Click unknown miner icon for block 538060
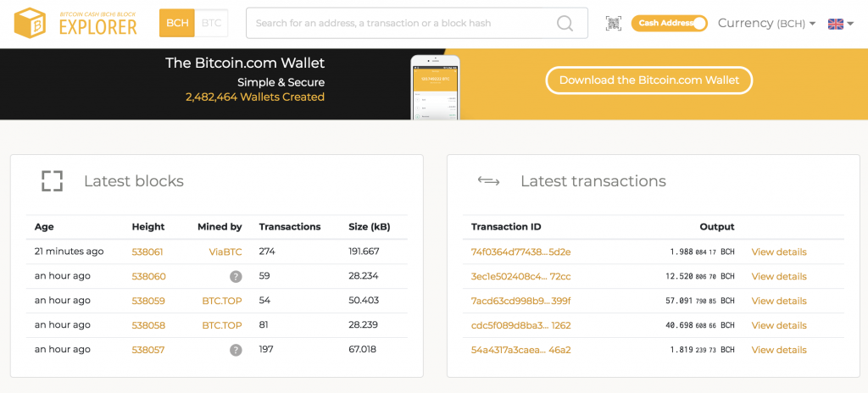Image resolution: width=868 pixels, height=393 pixels. pos(236,276)
